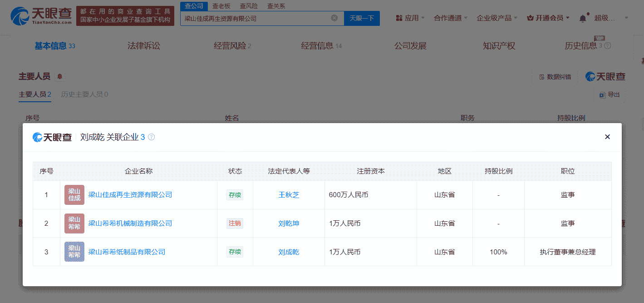
Task: Expand the user account dropdown arrow
Action: (x=627, y=18)
